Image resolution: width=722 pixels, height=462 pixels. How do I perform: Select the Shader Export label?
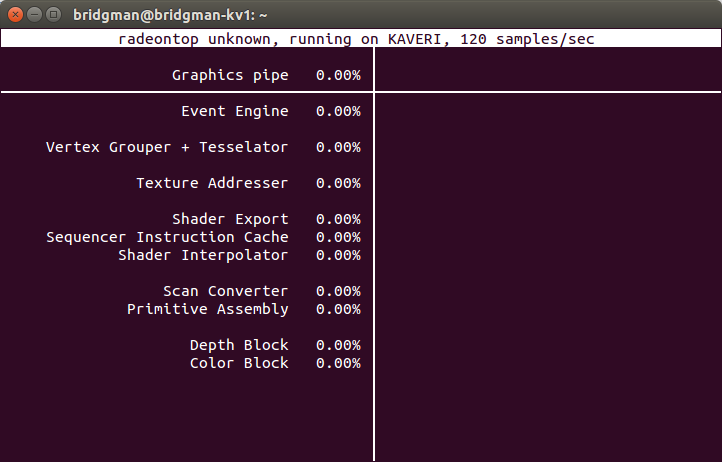click(230, 219)
